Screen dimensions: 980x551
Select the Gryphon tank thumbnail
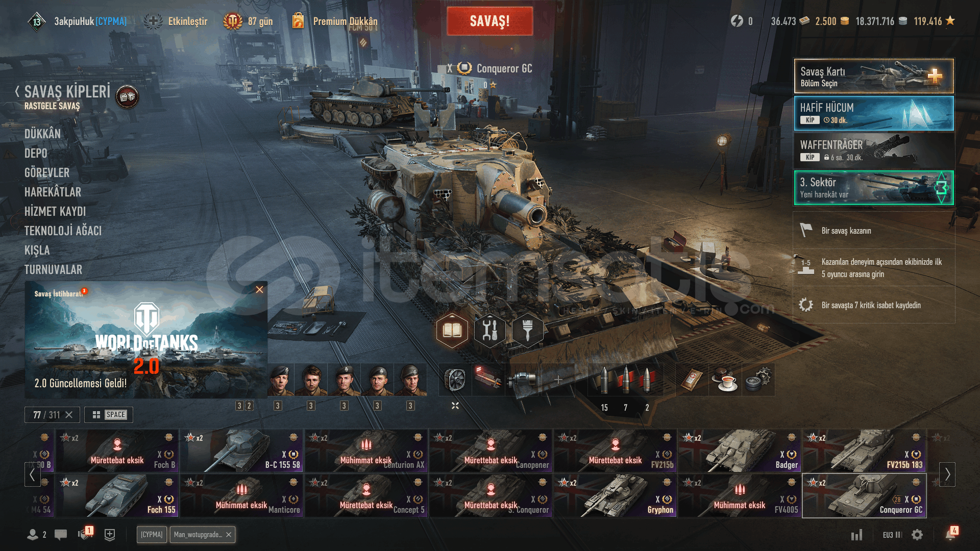click(616, 495)
